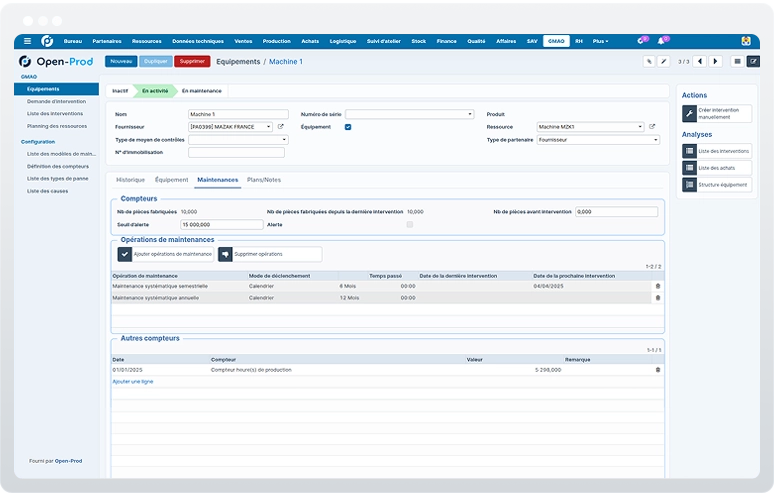Switch to the Historique tab

(x=130, y=180)
